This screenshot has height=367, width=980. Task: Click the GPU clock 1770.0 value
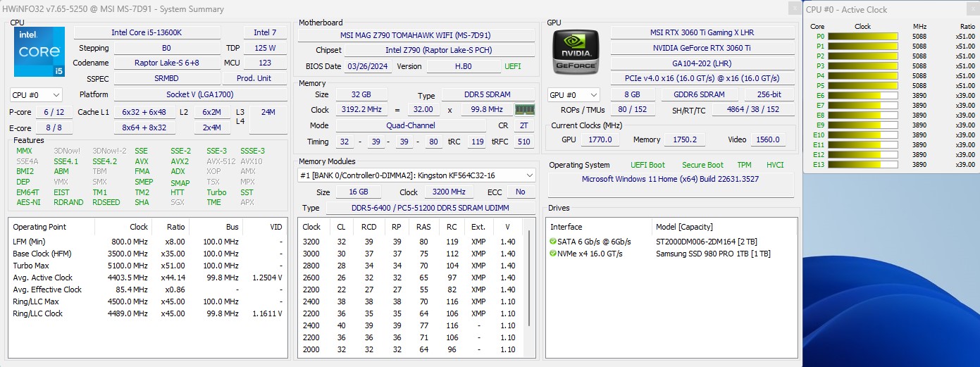click(x=600, y=139)
